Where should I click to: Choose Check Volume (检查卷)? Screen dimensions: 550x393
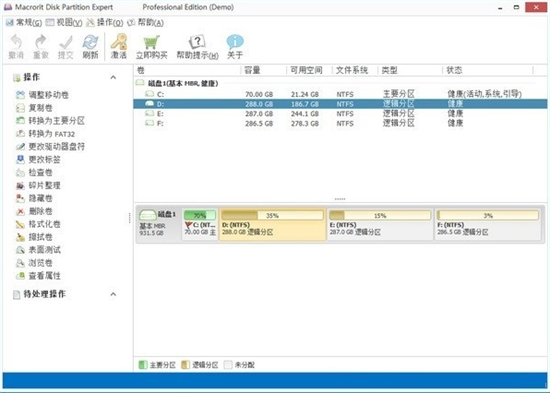(34, 172)
